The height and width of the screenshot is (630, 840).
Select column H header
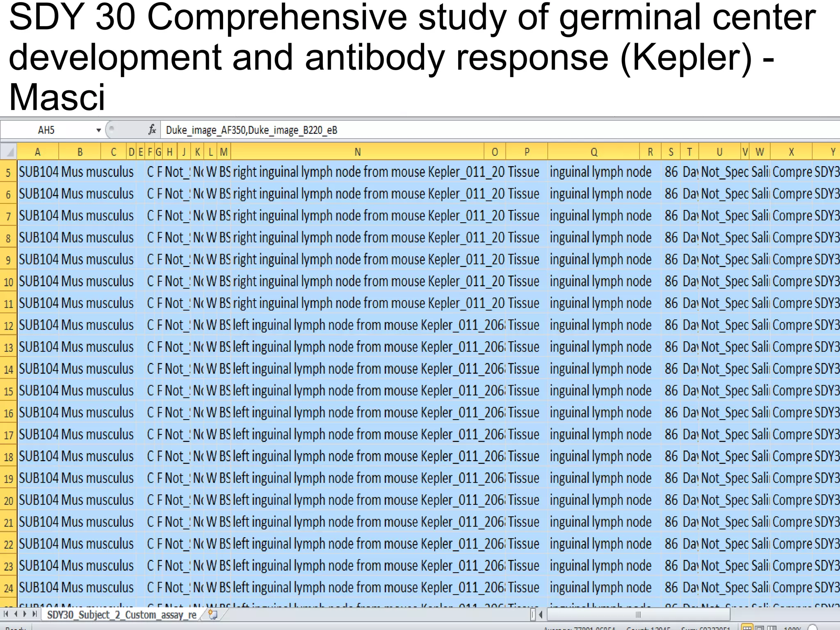[x=170, y=152]
